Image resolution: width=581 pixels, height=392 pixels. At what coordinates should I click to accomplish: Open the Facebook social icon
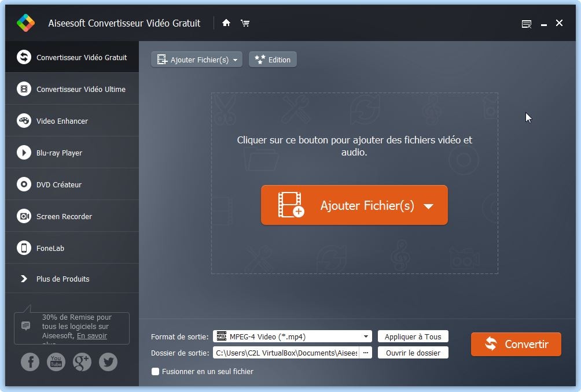(30, 362)
